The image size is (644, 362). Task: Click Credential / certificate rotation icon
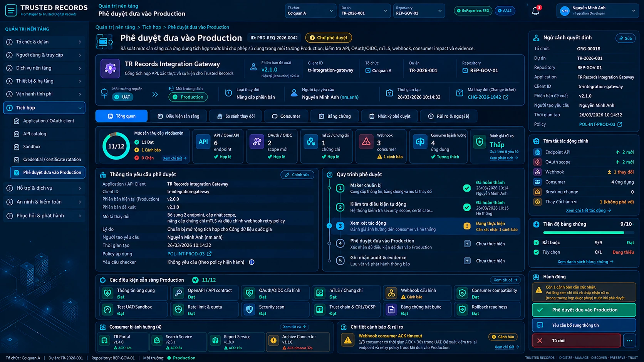(17, 159)
